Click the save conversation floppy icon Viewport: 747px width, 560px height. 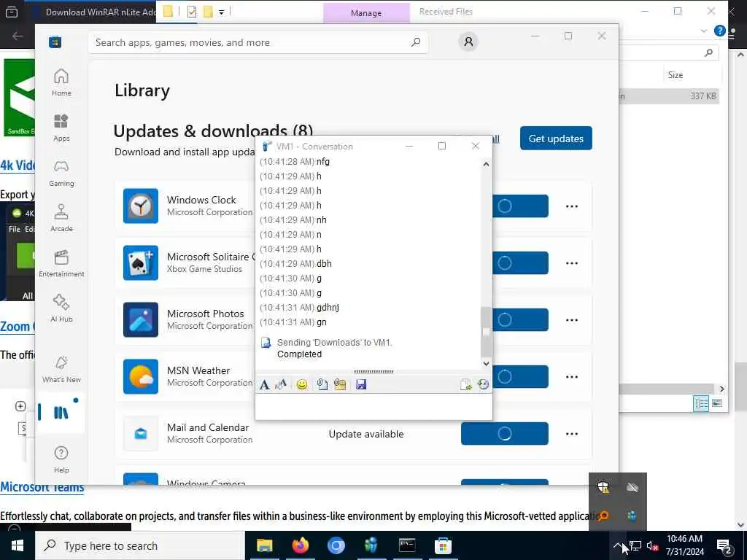360,384
